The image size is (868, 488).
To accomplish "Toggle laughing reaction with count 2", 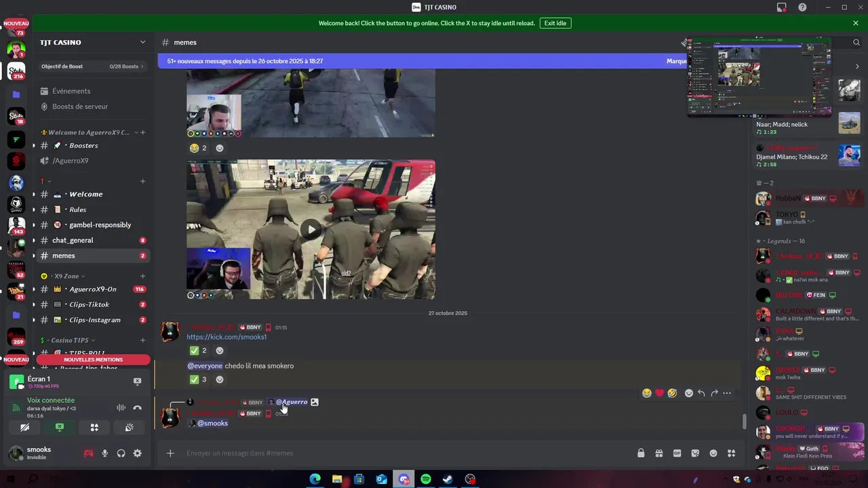I will tap(198, 148).
